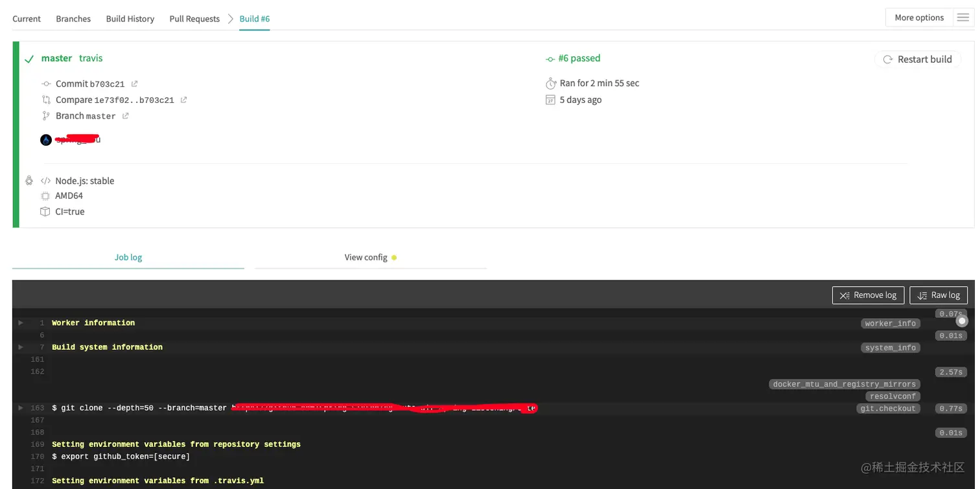Click Setting environment variables from .travis.yml
Image resolution: width=980 pixels, height=489 pixels.
click(157, 481)
